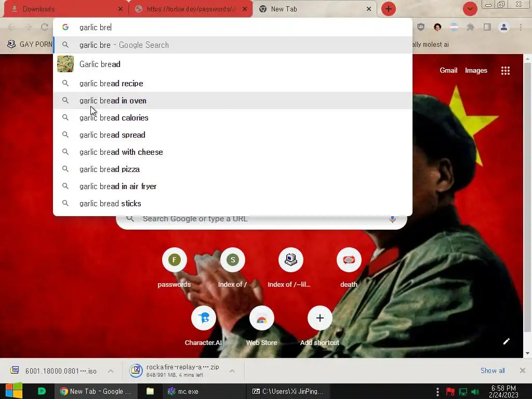Viewport: 532px width, 399px height.
Task: Expand options arrow for the iso download
Action: tap(111, 371)
